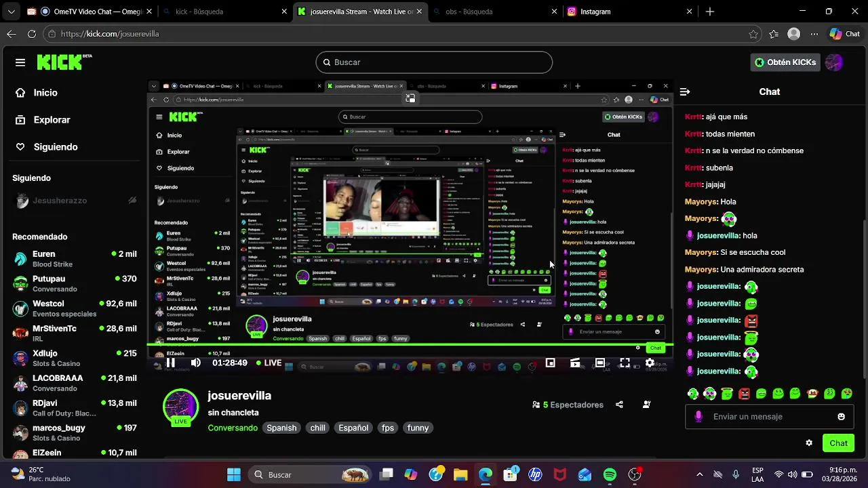Mute the stream volume
868x488 pixels.
coord(195,363)
